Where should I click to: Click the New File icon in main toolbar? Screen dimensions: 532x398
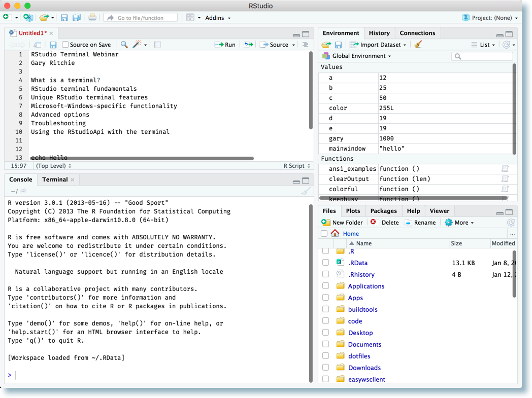[6, 17]
